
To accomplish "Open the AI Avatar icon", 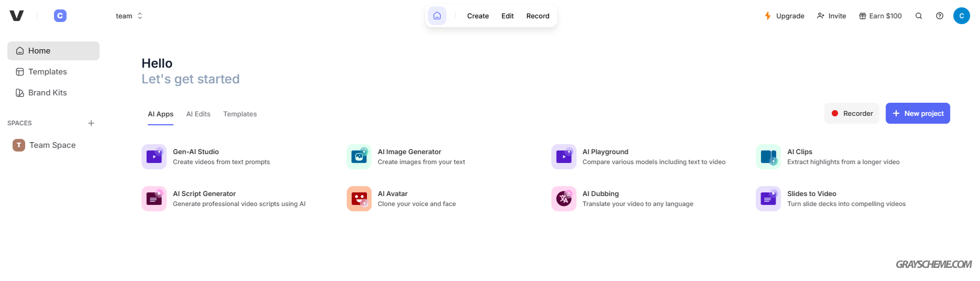I will [359, 199].
